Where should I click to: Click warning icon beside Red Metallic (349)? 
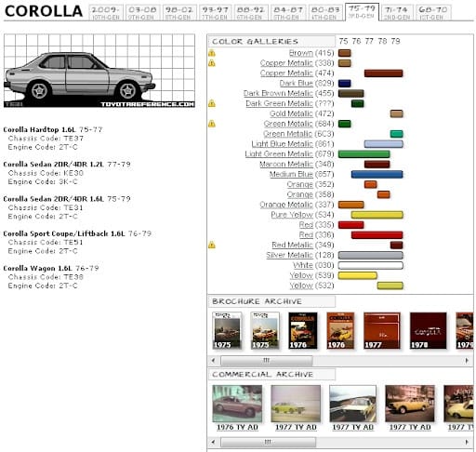(212, 246)
